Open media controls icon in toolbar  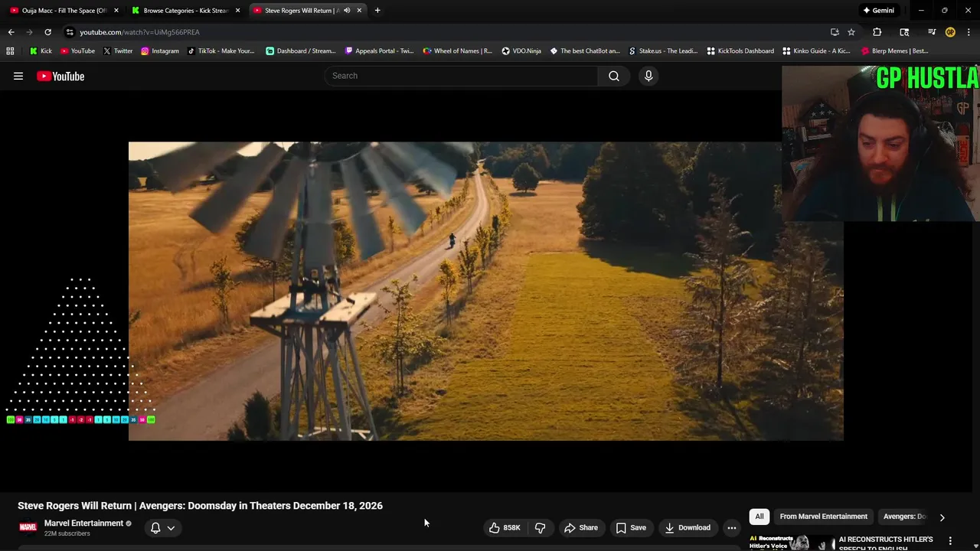pyautogui.click(x=932, y=32)
